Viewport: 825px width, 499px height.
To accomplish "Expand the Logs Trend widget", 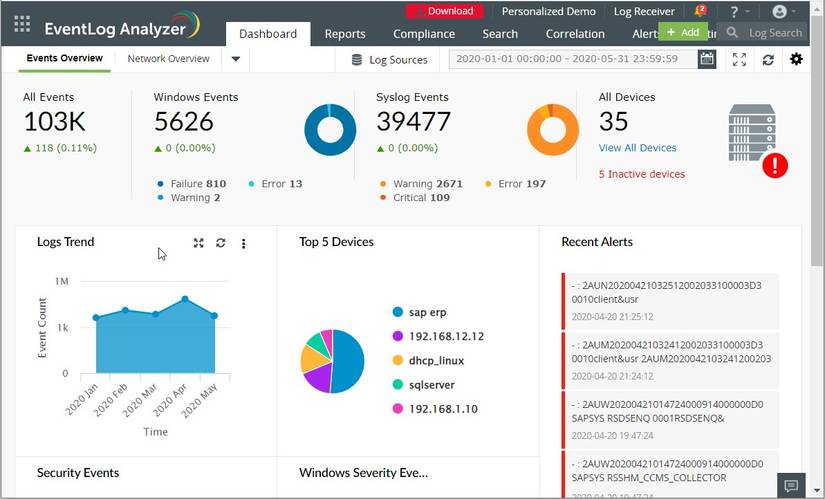I will 198,243.
